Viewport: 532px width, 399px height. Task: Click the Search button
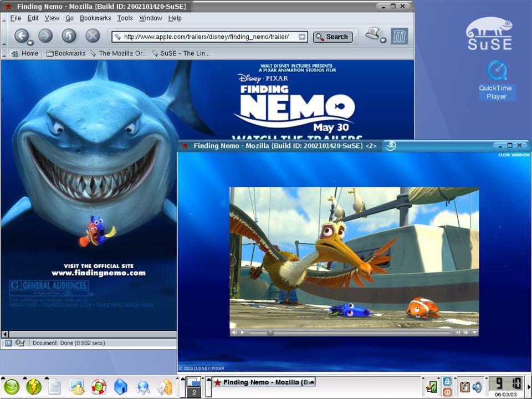(333, 37)
